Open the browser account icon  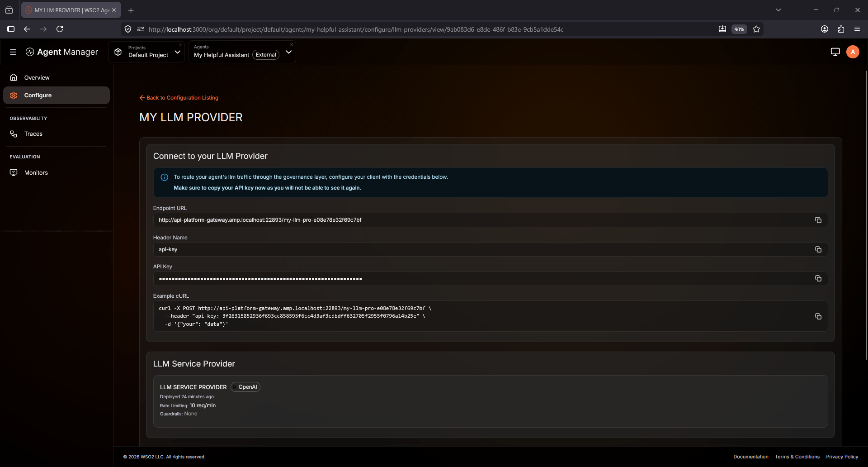pos(825,29)
